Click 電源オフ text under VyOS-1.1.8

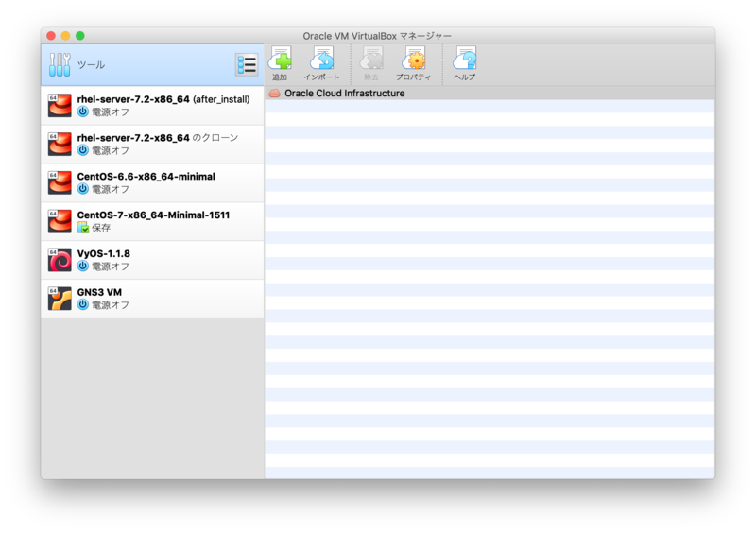pos(111,266)
